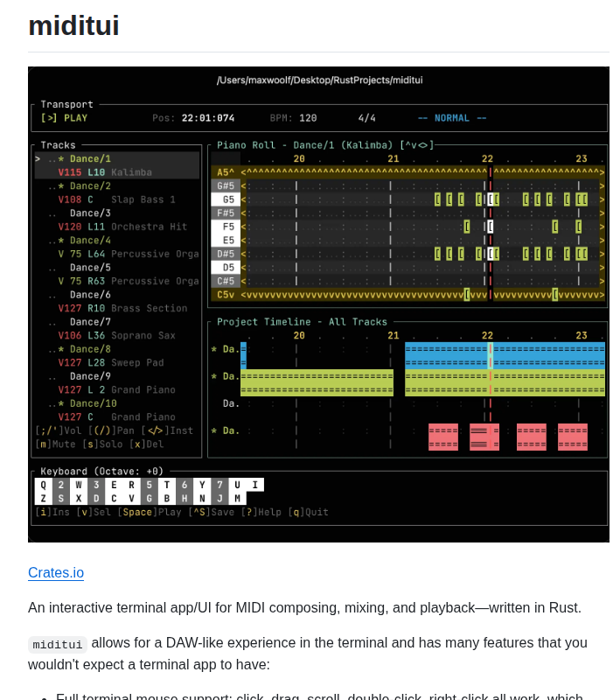Click the 2 black key on the keyboard
The image size is (613, 700).
pyautogui.click(x=61, y=486)
